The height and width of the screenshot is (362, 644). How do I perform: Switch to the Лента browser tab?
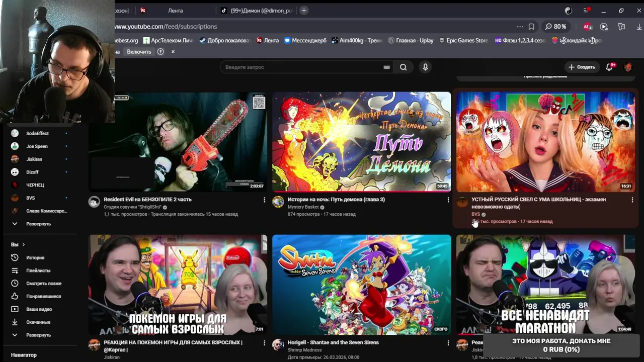coord(176,11)
